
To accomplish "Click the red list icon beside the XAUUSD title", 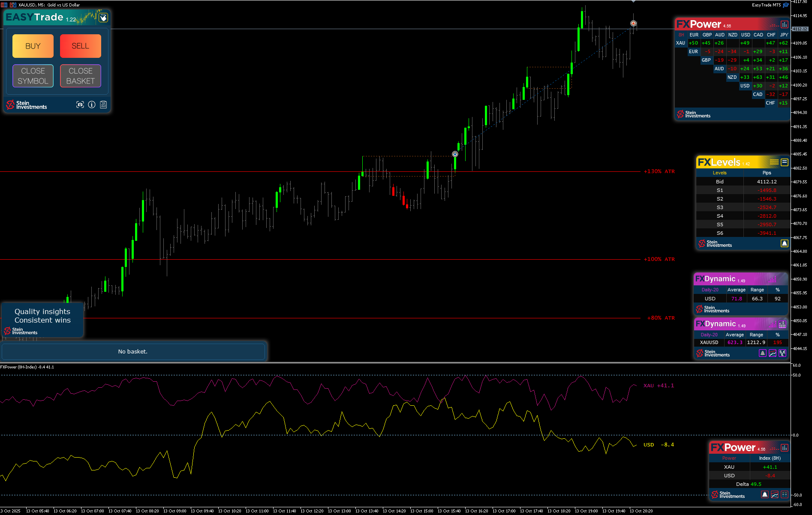I will pyautogui.click(x=4, y=5).
